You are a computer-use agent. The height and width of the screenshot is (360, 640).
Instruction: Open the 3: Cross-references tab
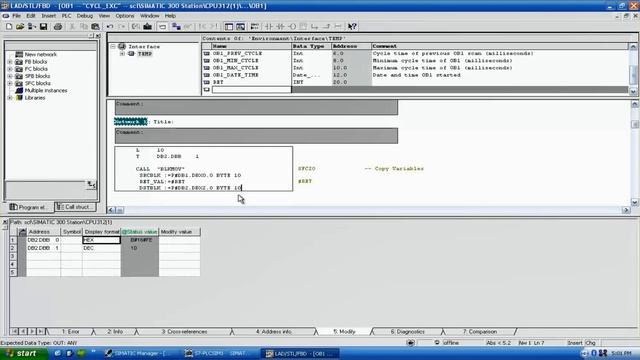point(184,332)
